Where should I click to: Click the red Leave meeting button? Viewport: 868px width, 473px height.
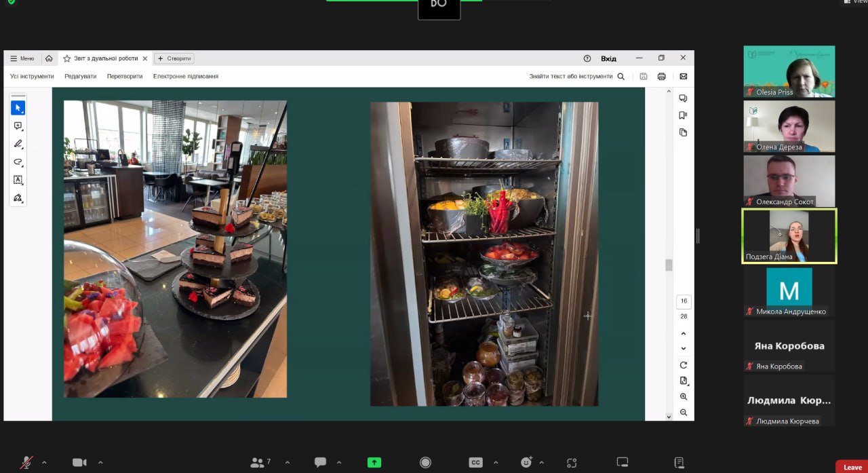click(x=852, y=467)
